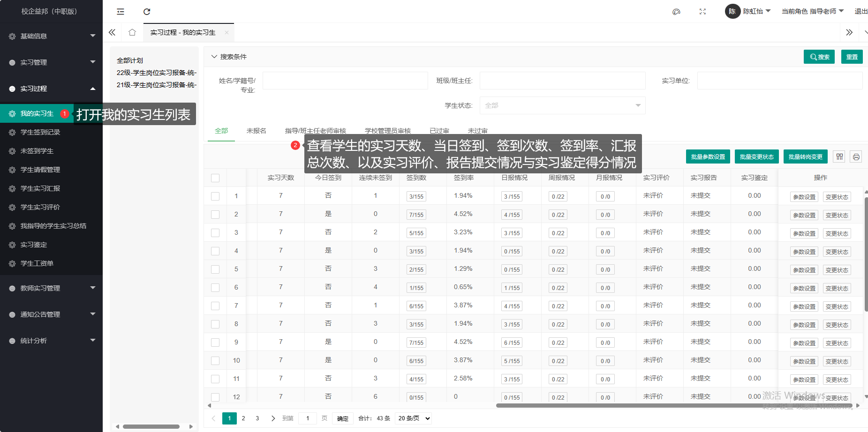
Task: Go to home tab icon
Action: (132, 32)
